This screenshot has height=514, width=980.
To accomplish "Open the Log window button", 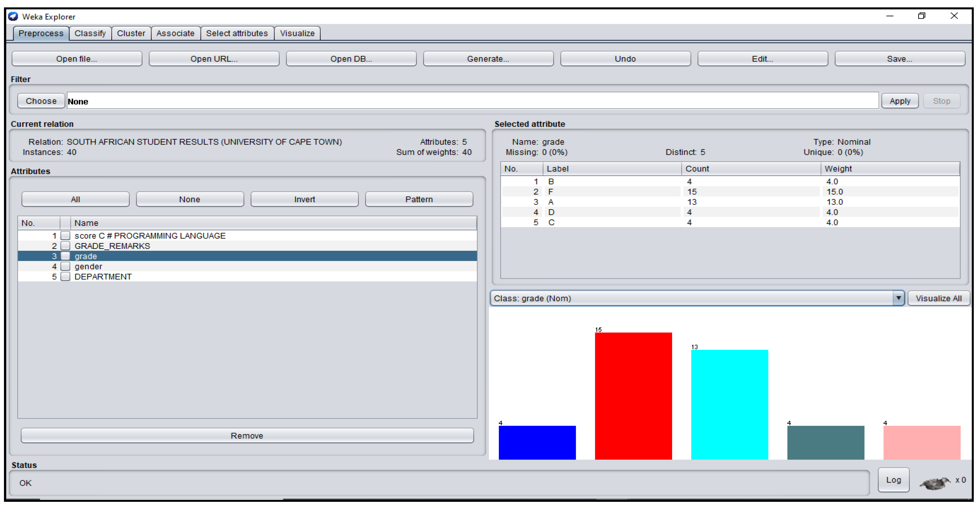I will point(893,480).
